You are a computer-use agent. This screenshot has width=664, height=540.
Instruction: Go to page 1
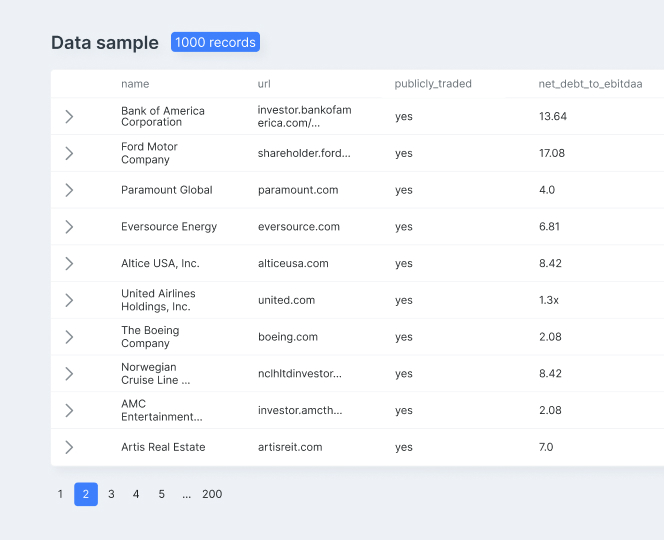pyautogui.click(x=60, y=494)
